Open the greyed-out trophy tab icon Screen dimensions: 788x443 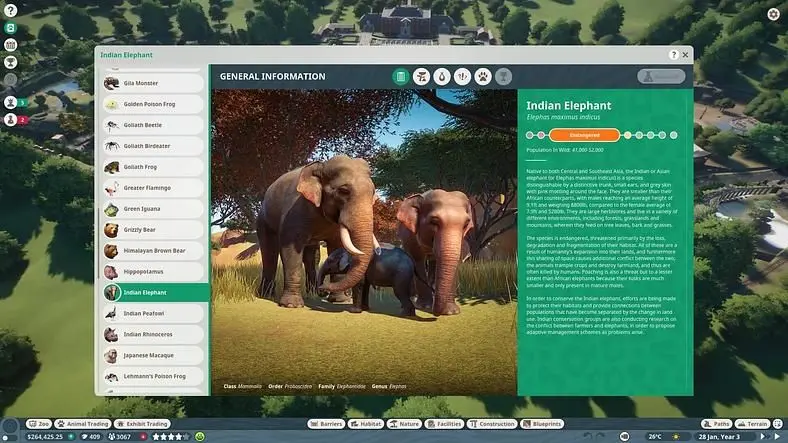point(504,76)
